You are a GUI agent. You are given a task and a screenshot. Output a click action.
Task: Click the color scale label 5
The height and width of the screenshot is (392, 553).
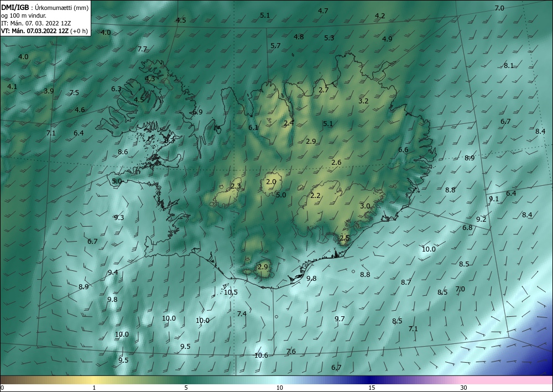click(x=186, y=388)
